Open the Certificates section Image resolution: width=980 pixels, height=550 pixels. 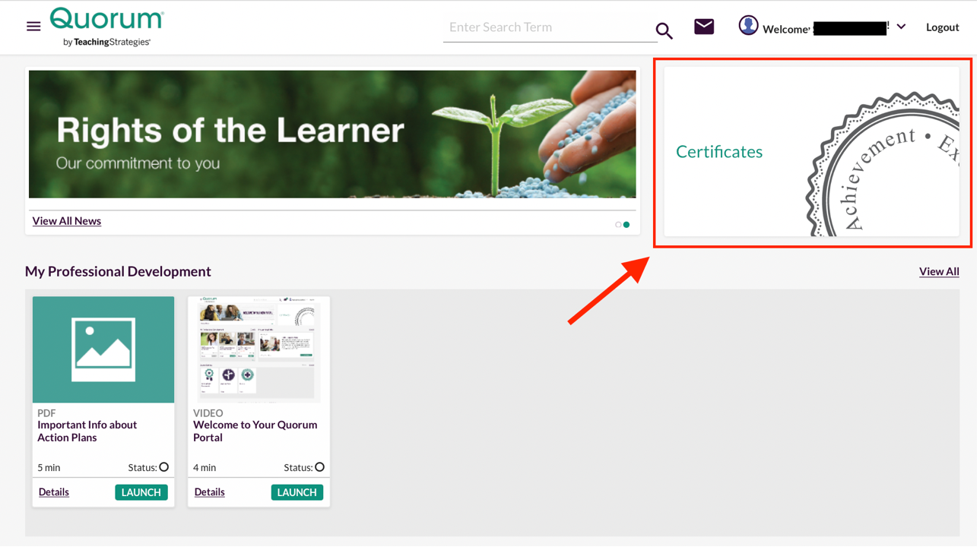[718, 151]
